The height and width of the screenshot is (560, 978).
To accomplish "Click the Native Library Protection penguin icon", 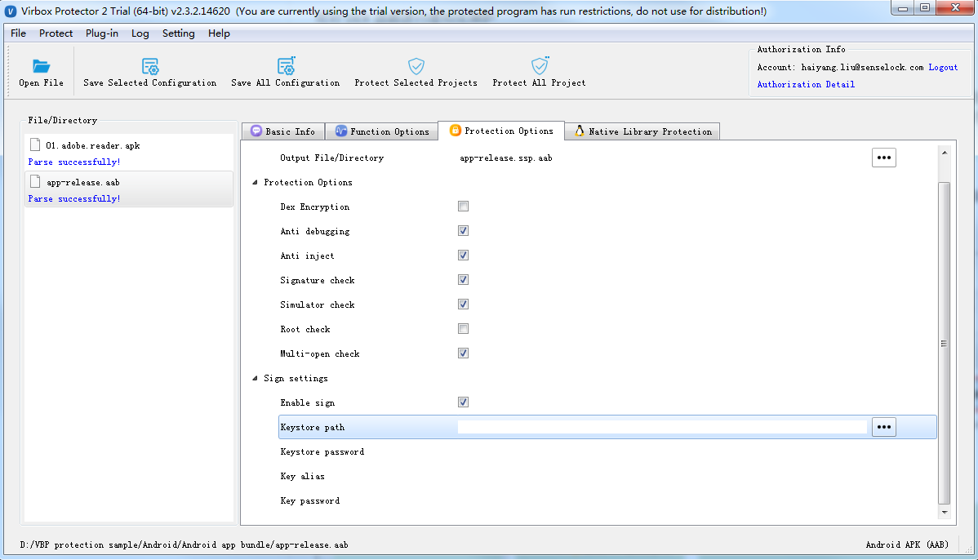I will (580, 131).
